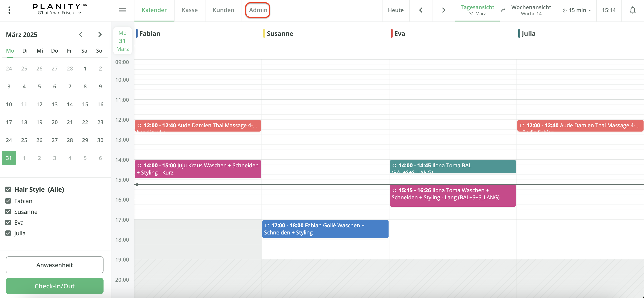644x298 pixels.
Task: Open the notification bell
Action: (x=633, y=10)
